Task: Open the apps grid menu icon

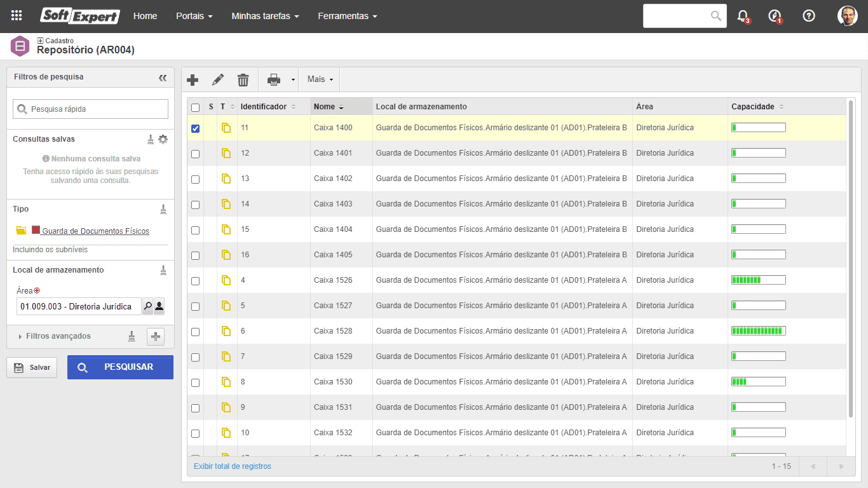Action: (17, 16)
